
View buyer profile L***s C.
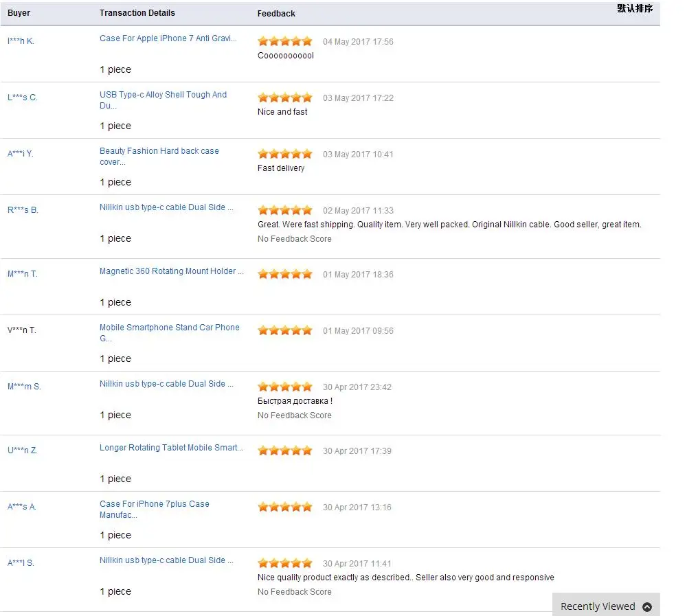coord(23,98)
